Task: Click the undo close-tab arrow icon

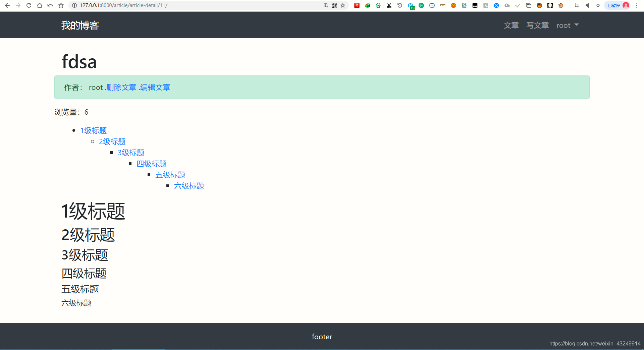Action: (50, 5)
